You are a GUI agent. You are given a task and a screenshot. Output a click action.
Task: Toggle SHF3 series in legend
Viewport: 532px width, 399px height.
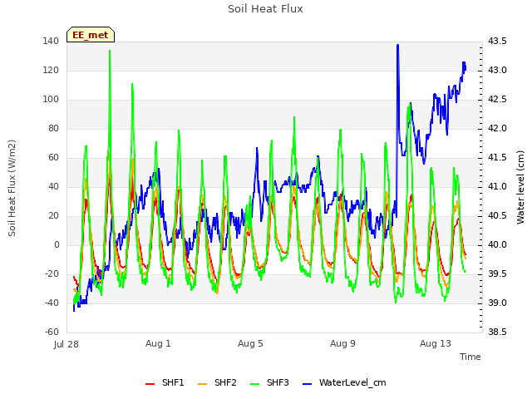coord(269,382)
